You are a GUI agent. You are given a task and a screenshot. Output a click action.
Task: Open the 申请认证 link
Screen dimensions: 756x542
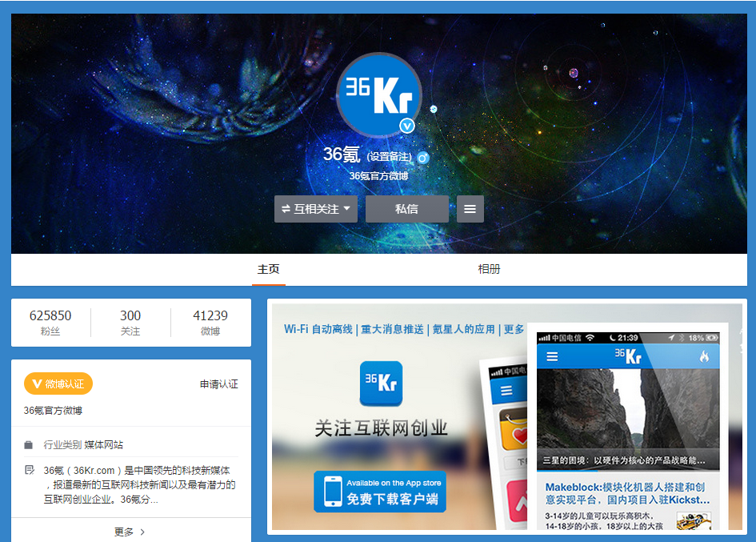(219, 384)
